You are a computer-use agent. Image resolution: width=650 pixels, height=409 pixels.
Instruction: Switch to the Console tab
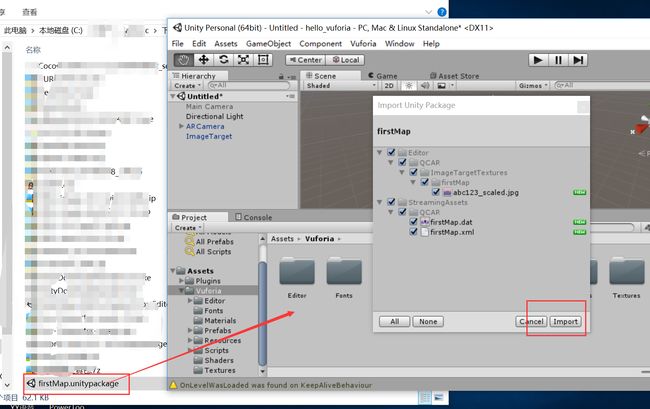click(253, 217)
